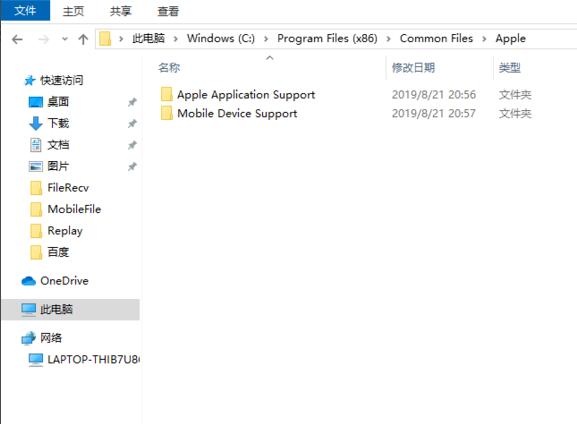Go back with the left arrow
This screenshot has height=424, width=577.
[x=17, y=39]
